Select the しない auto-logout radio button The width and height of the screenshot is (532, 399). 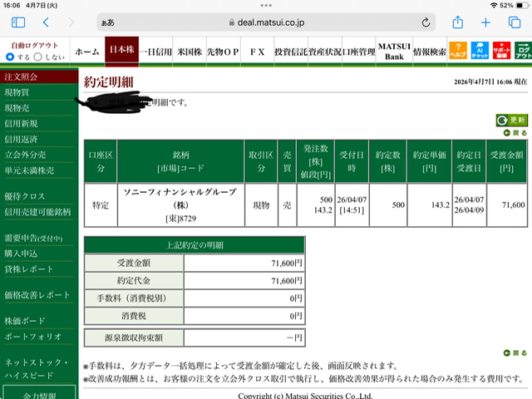point(38,57)
